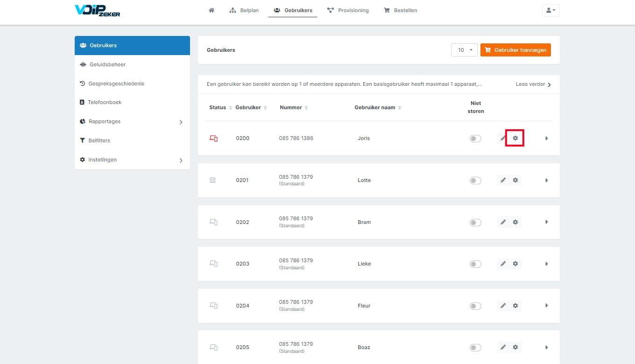Viewport: 635px width, 364px height.
Task: Toggle Niet storen for Lieke
Action: (x=475, y=264)
